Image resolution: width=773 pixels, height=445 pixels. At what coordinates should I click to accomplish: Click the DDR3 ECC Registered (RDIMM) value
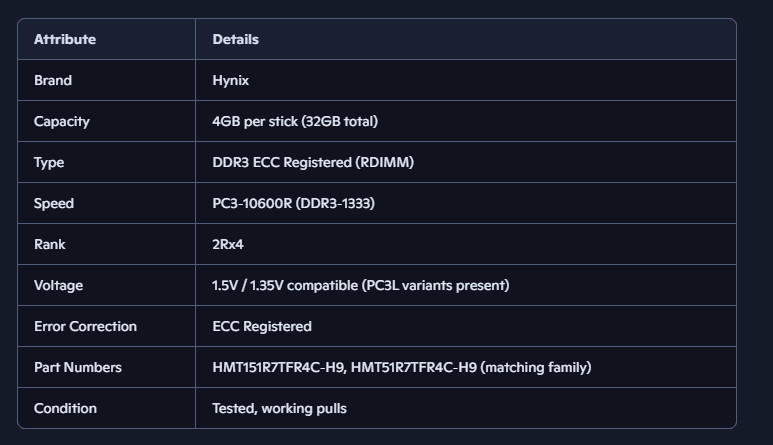pyautogui.click(x=313, y=162)
